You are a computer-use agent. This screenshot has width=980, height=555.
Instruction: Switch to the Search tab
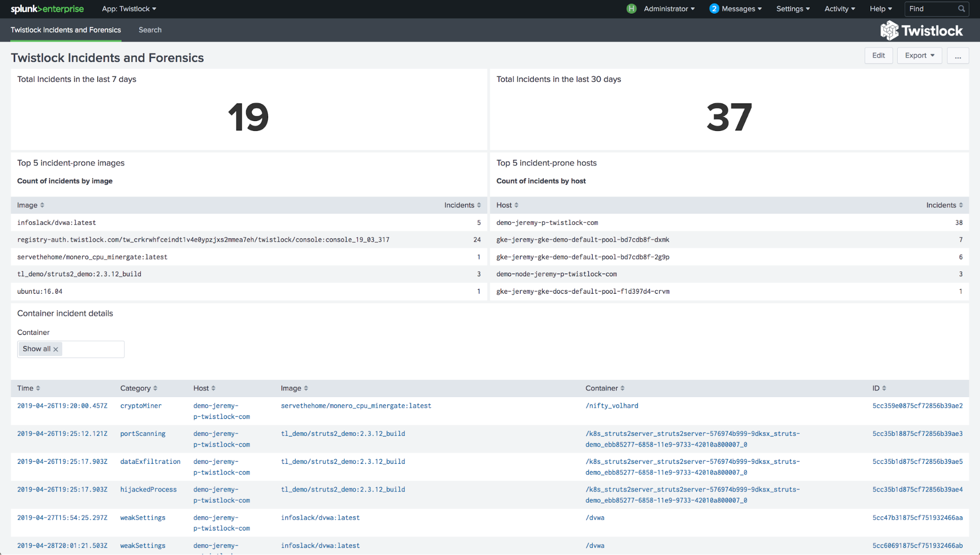click(150, 30)
